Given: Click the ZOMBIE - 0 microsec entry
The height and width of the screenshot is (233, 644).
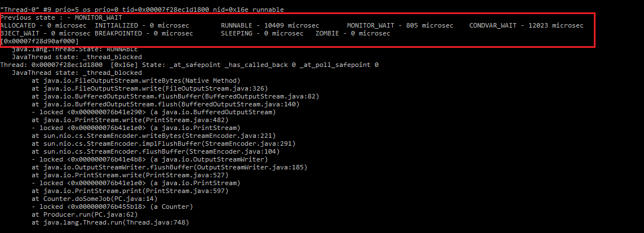Looking at the screenshot, I should pos(353,34).
